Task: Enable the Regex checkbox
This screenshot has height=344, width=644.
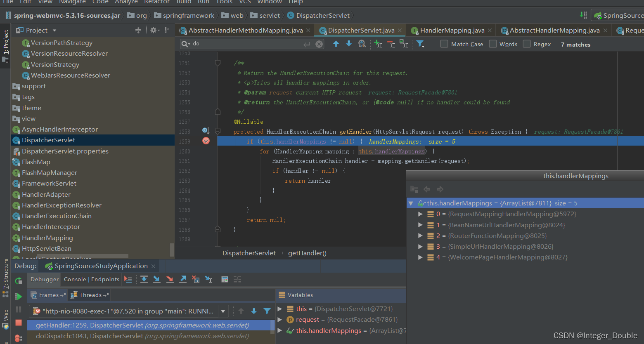Action: [527, 44]
